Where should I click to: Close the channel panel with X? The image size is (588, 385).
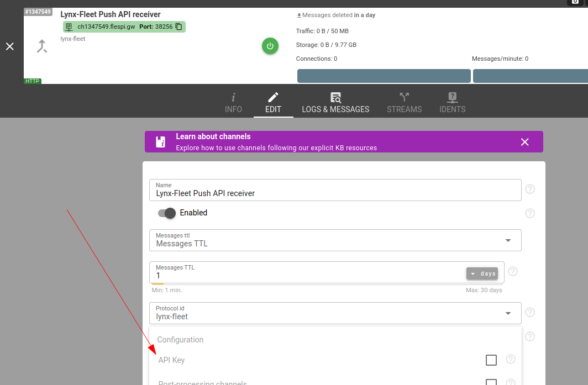10,46
